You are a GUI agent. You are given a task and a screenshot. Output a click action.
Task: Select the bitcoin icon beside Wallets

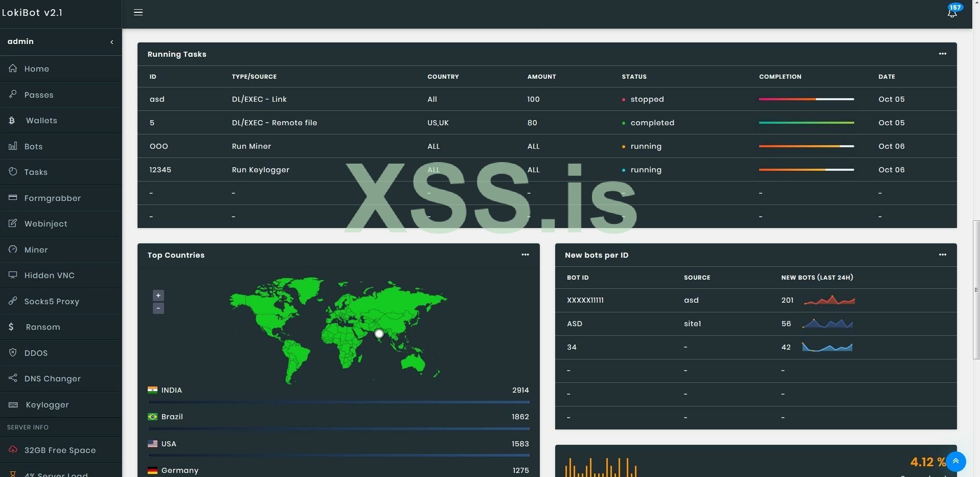click(12, 121)
